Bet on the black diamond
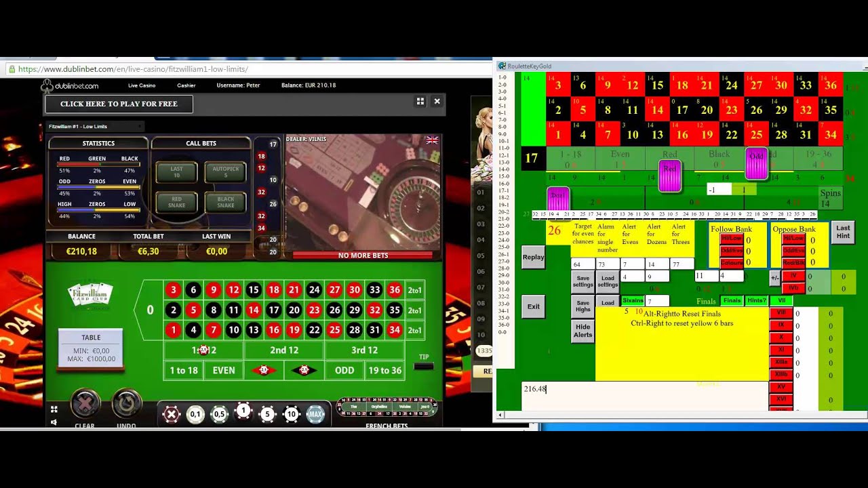The width and height of the screenshot is (868, 488). pos(304,370)
